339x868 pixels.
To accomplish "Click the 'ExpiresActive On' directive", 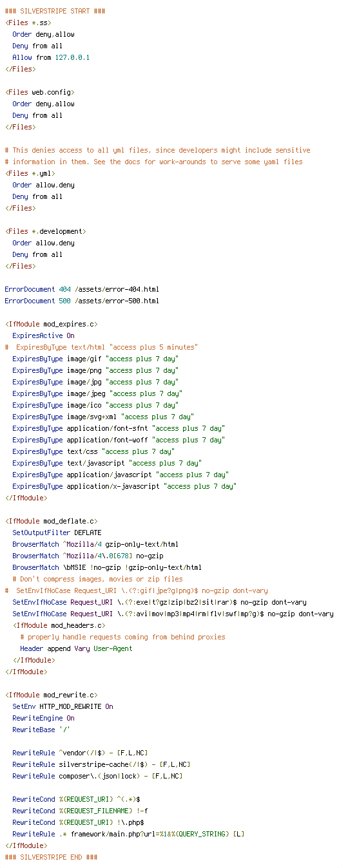I will pos(43,335).
